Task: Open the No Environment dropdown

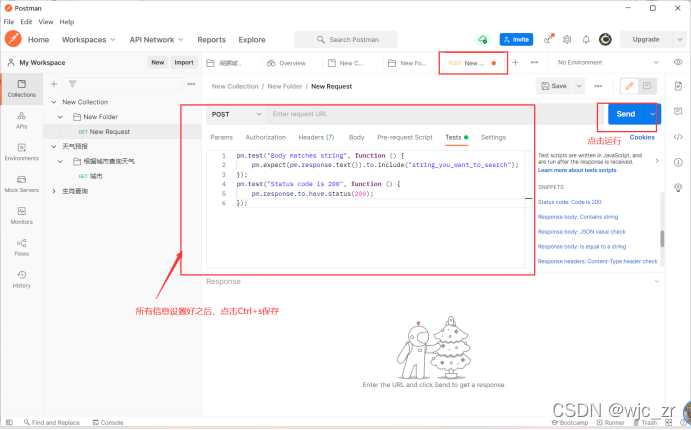Action: 608,63
